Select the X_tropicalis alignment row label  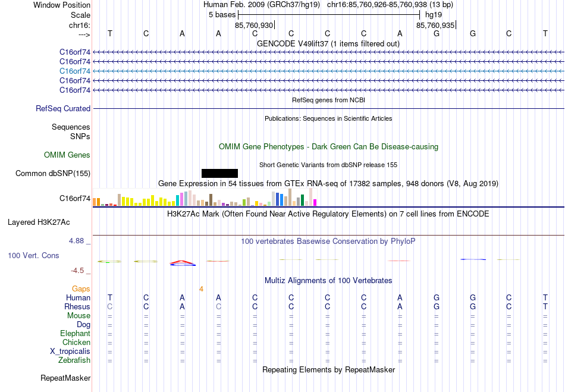tap(70, 352)
